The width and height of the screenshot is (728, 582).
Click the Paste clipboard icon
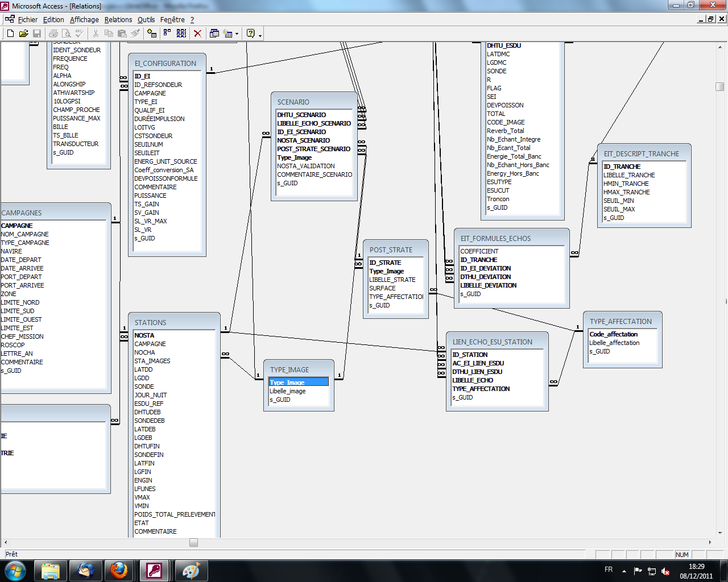click(122, 34)
